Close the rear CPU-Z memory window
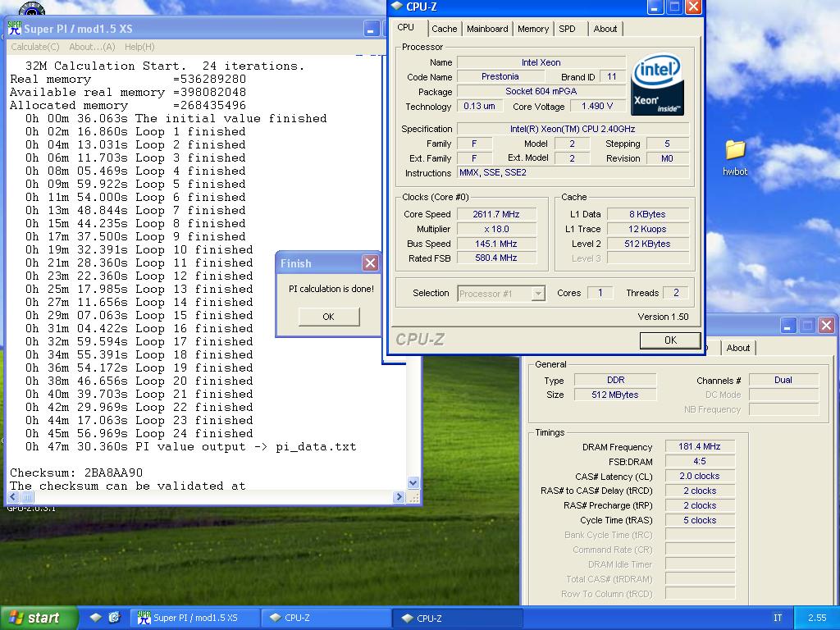840x630 pixels. (827, 325)
